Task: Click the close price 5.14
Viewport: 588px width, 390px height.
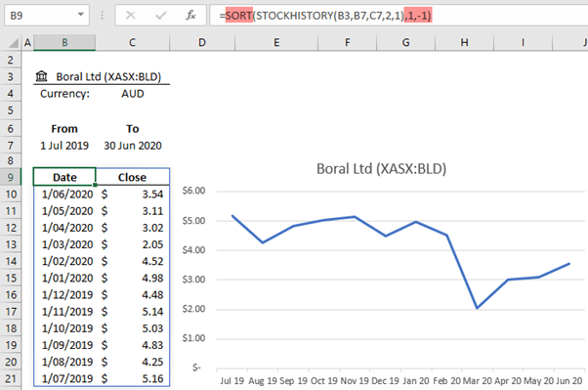Action: (x=133, y=312)
